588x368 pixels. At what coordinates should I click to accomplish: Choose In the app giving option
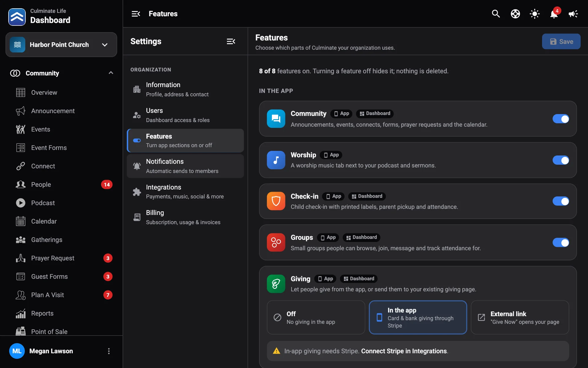(418, 317)
